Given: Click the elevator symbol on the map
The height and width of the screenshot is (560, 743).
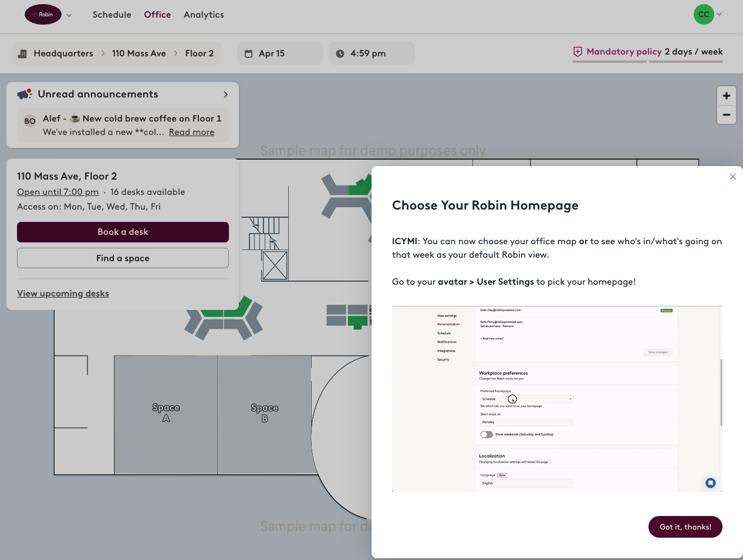Looking at the screenshot, I should (275, 265).
